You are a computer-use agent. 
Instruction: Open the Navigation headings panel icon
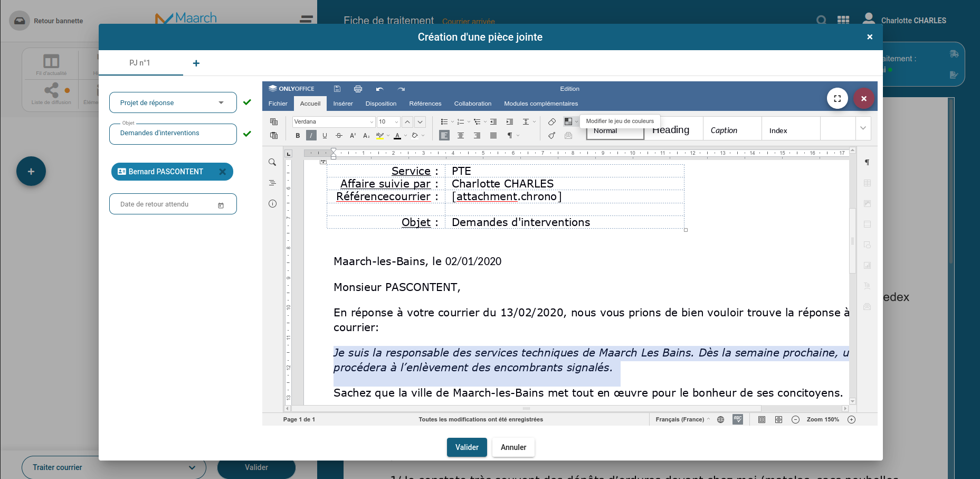click(x=272, y=183)
